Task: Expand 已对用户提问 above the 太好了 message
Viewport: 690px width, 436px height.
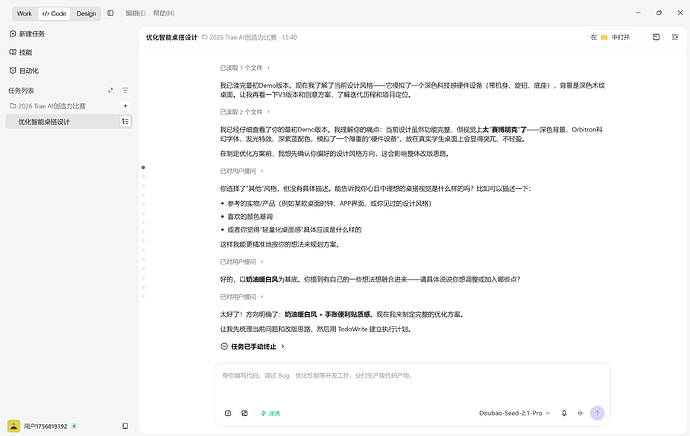Action: tap(242, 297)
